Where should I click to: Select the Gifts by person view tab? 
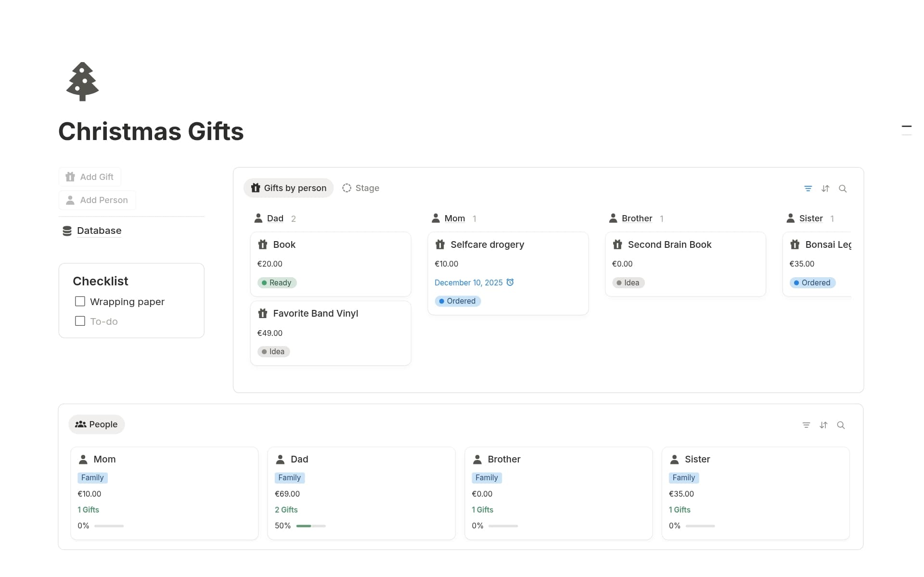(x=288, y=188)
